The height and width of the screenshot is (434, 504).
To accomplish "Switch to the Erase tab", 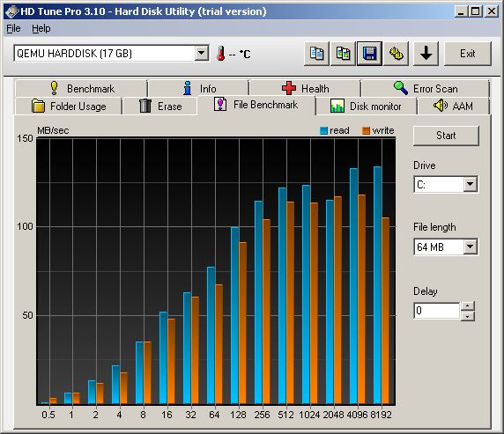I will click(160, 106).
